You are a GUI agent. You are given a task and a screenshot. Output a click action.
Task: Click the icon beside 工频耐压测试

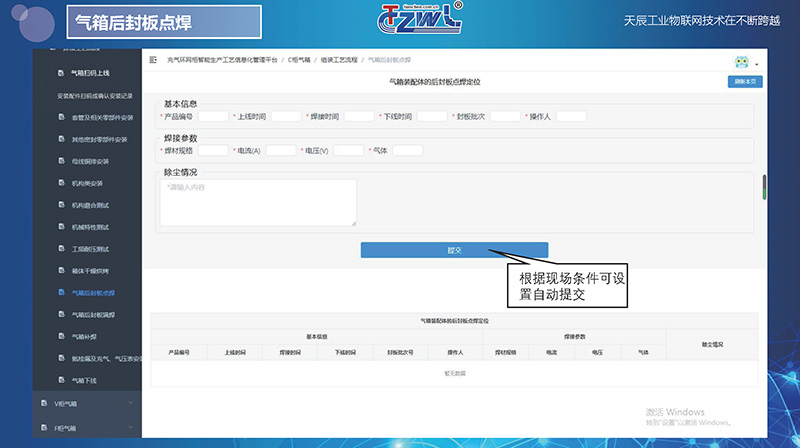click(61, 249)
